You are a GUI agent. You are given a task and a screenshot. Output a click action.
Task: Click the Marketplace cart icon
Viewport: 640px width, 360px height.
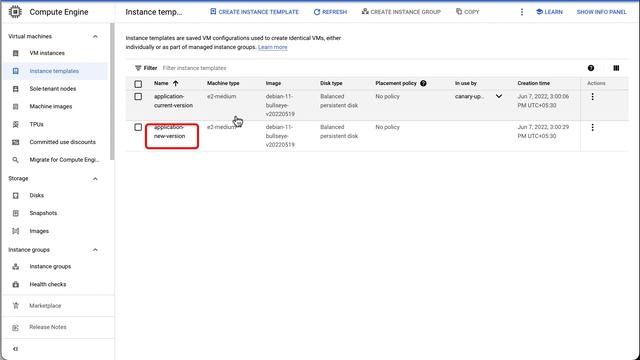16,306
